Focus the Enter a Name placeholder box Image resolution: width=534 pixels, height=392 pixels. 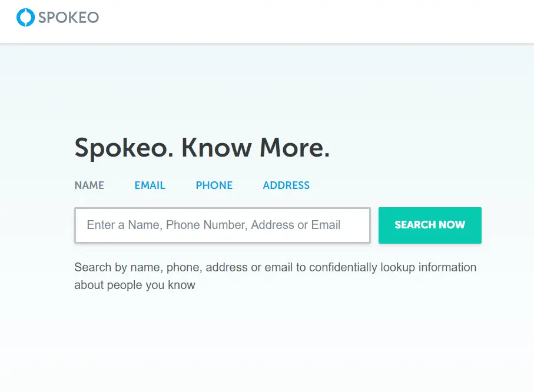tap(222, 225)
